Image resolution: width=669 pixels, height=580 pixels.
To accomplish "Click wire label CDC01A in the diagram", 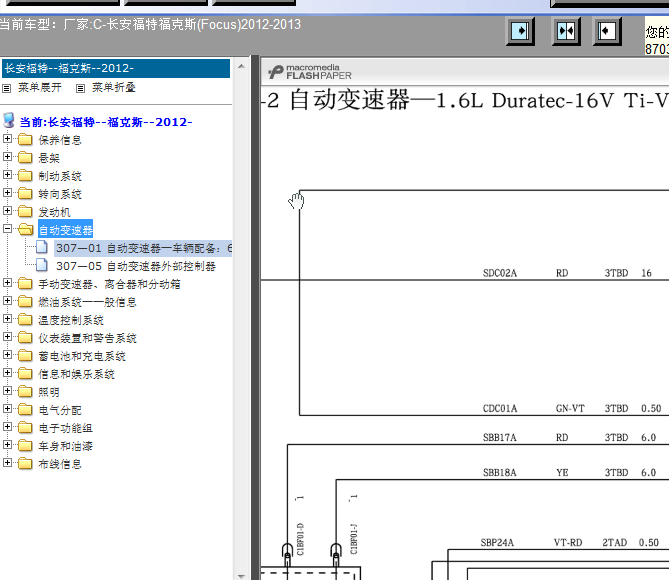I will tap(500, 408).
